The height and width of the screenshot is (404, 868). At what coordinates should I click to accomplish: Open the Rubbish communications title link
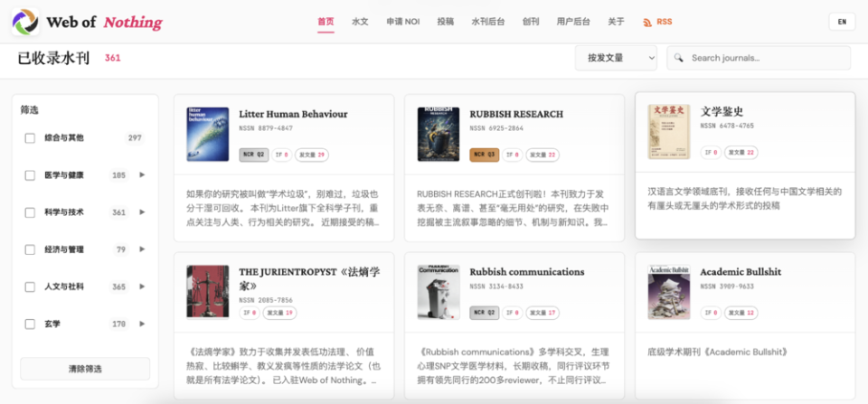[527, 272]
